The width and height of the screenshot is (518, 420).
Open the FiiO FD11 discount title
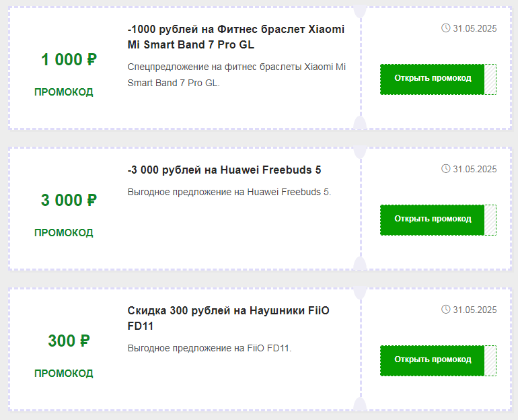pos(228,318)
